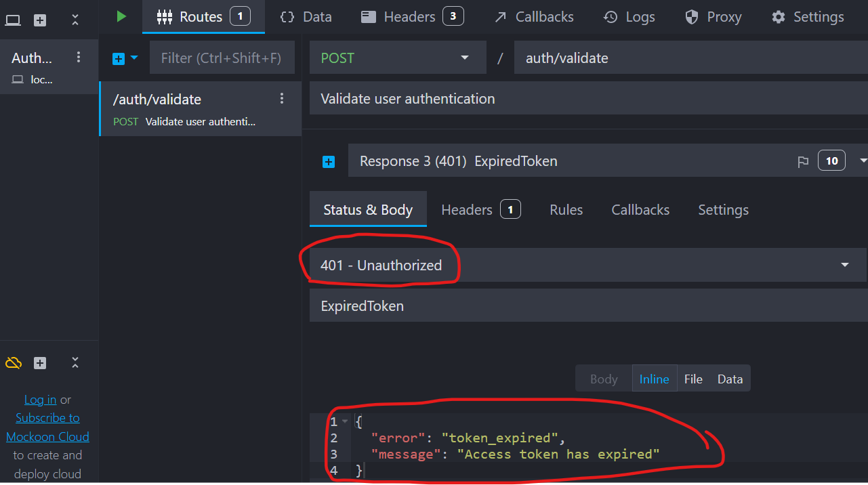Click the cloud offline icon in sidebar

click(14, 363)
